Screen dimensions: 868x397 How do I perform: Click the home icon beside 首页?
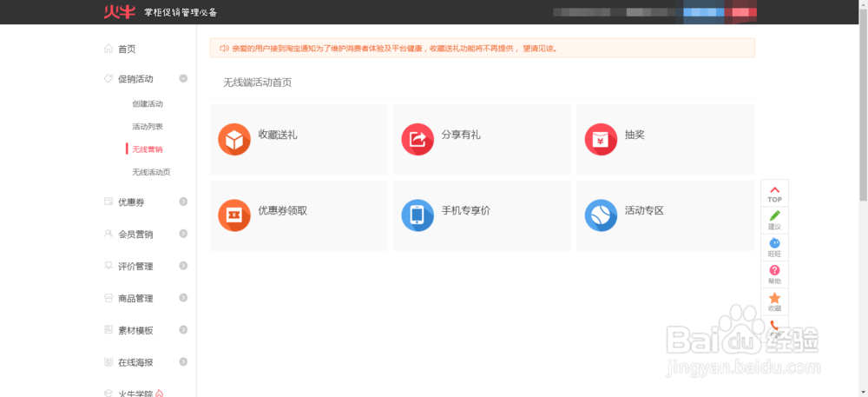coord(108,49)
